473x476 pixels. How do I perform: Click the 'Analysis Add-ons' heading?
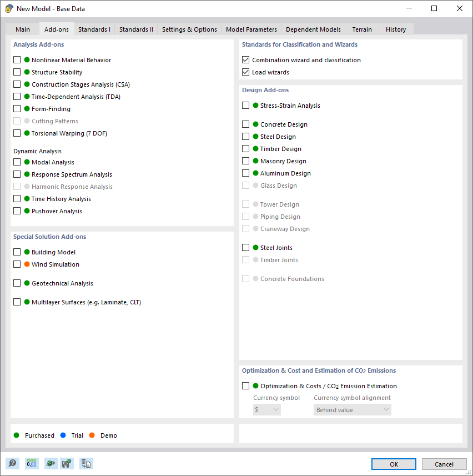38,44
